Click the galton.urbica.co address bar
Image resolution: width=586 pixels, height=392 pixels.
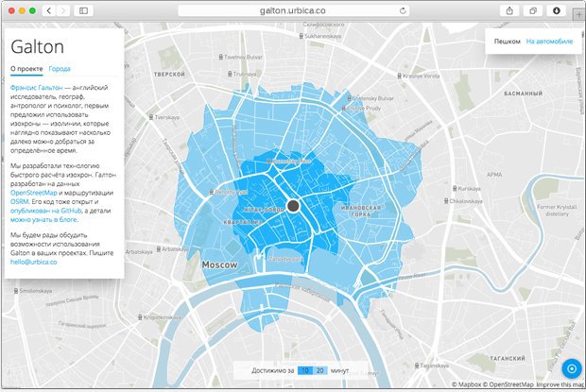click(x=293, y=10)
